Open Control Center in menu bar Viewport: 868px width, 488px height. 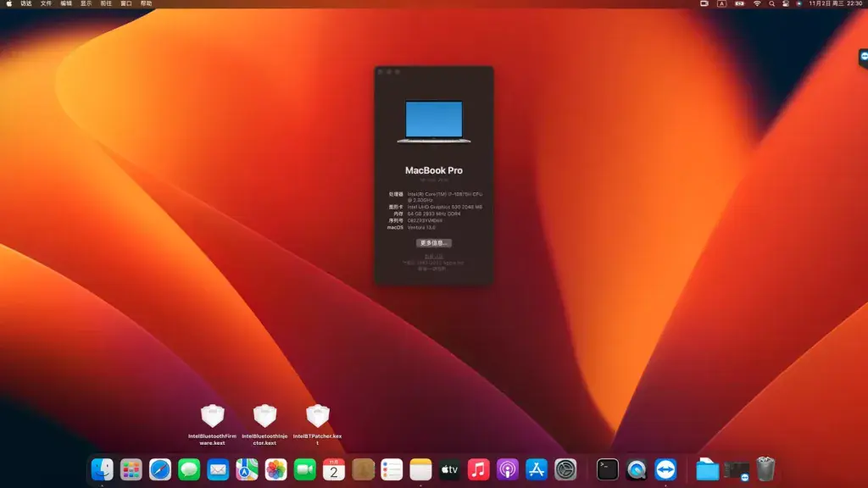786,4
